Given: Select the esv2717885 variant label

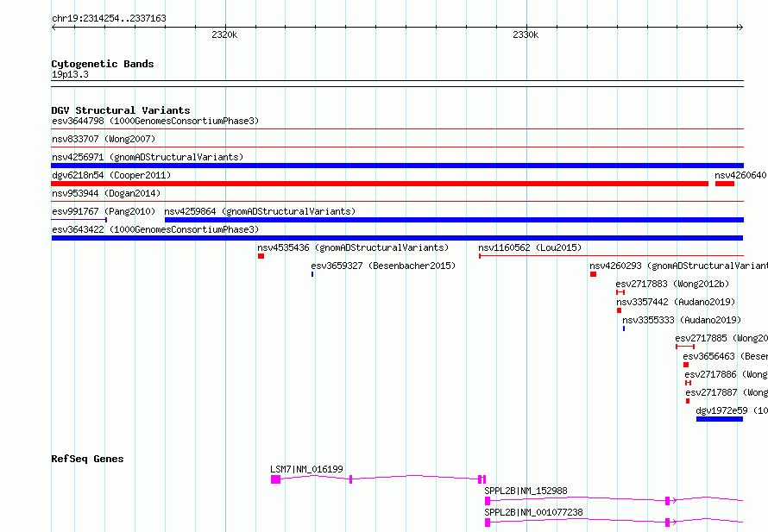Looking at the screenshot, I should tap(721, 338).
